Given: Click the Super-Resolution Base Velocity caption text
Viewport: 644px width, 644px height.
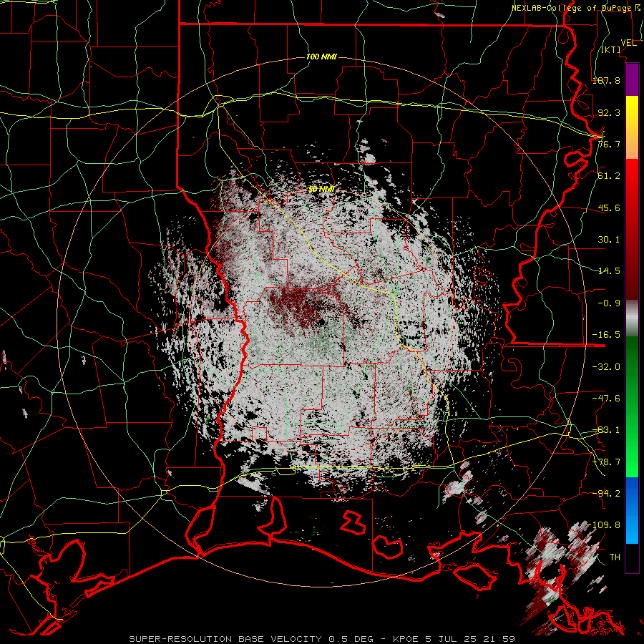Looking at the screenshot, I should click(322, 639).
